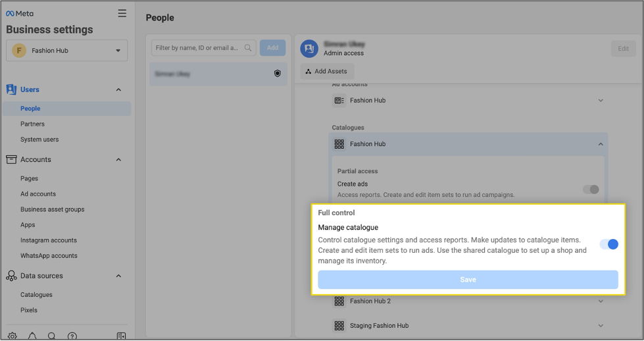This screenshot has height=341, width=644.
Task: Click the Full control heading
Action: click(x=336, y=213)
